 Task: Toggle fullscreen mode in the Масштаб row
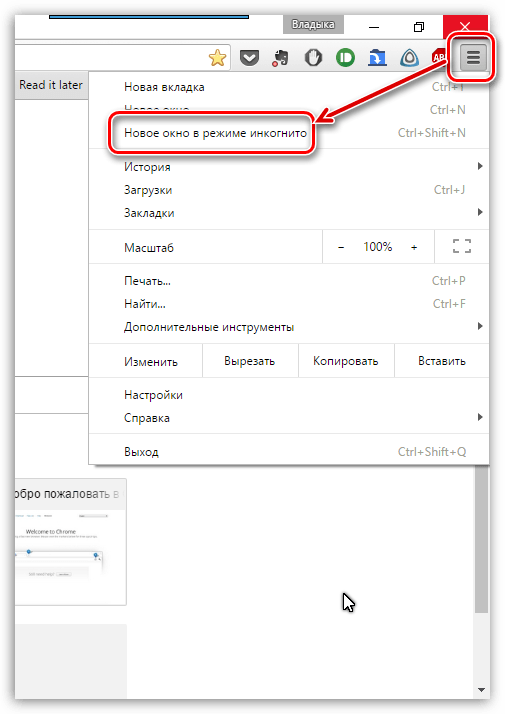click(x=462, y=246)
